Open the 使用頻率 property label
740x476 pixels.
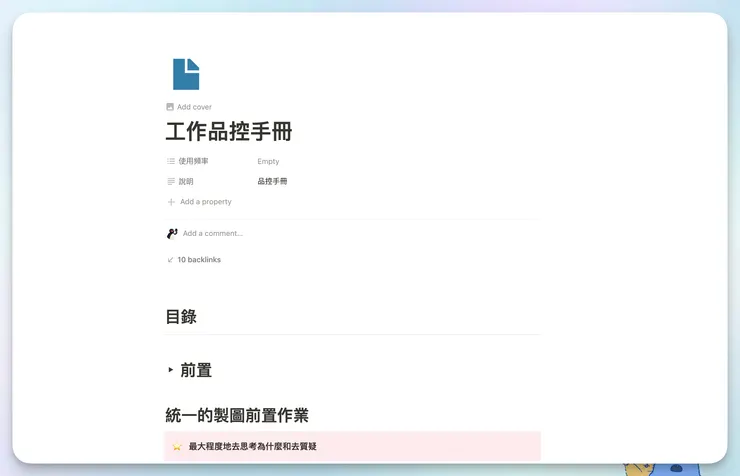pyautogui.click(x=187, y=161)
